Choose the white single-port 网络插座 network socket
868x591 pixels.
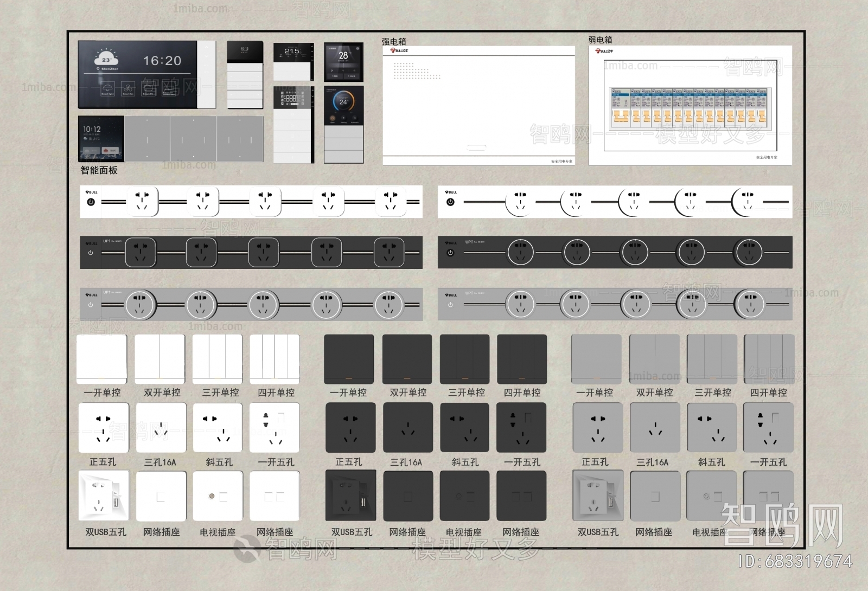click(161, 496)
